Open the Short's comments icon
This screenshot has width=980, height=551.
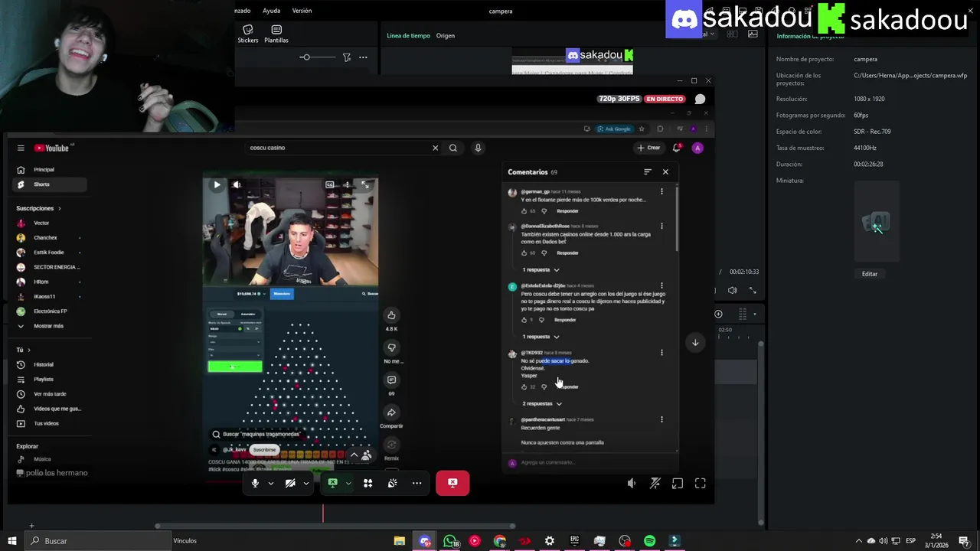click(391, 380)
